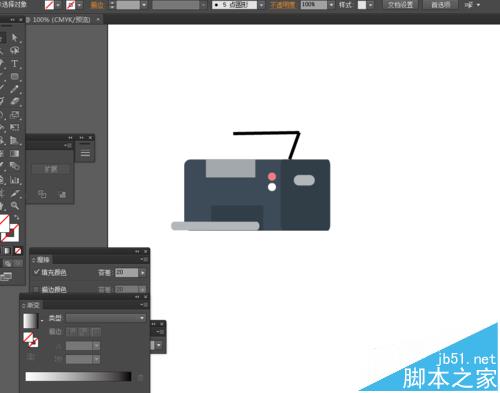Swap fill and stroke arrows icon
500x393 pixels.
(16, 217)
